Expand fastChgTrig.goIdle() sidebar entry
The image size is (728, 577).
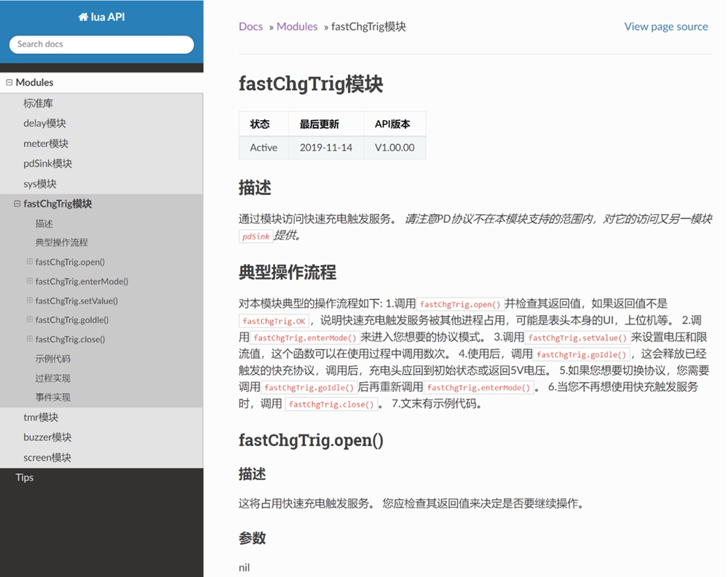point(30,320)
